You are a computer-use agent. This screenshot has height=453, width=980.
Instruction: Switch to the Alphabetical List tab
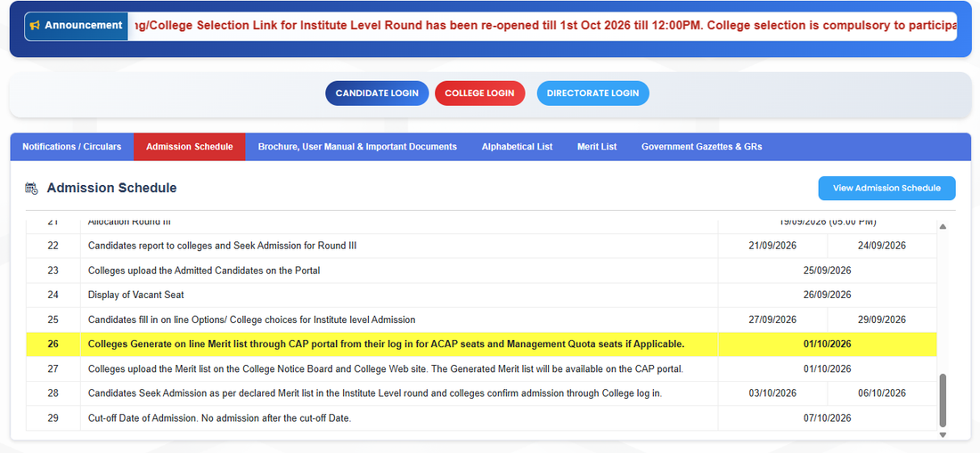[x=517, y=147]
